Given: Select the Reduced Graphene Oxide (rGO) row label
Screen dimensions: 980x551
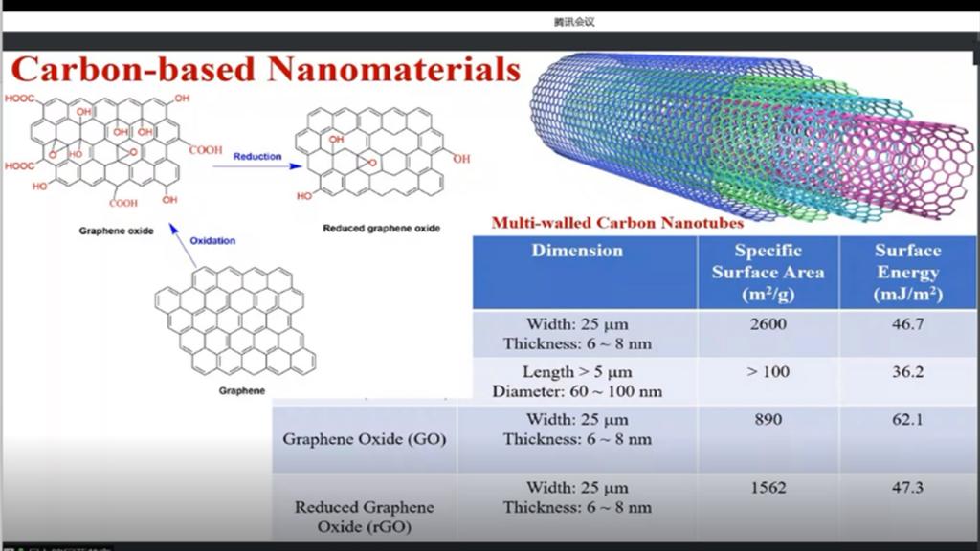Looking at the screenshot, I should (364, 517).
